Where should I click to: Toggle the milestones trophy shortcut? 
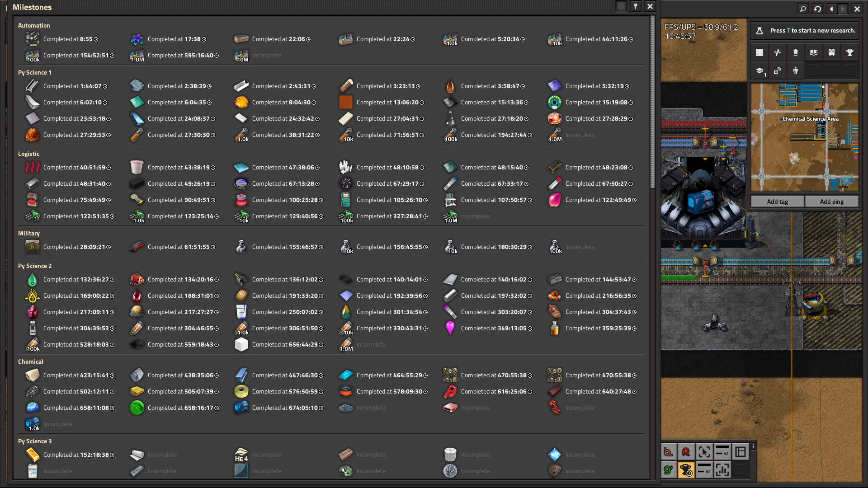tap(686, 470)
